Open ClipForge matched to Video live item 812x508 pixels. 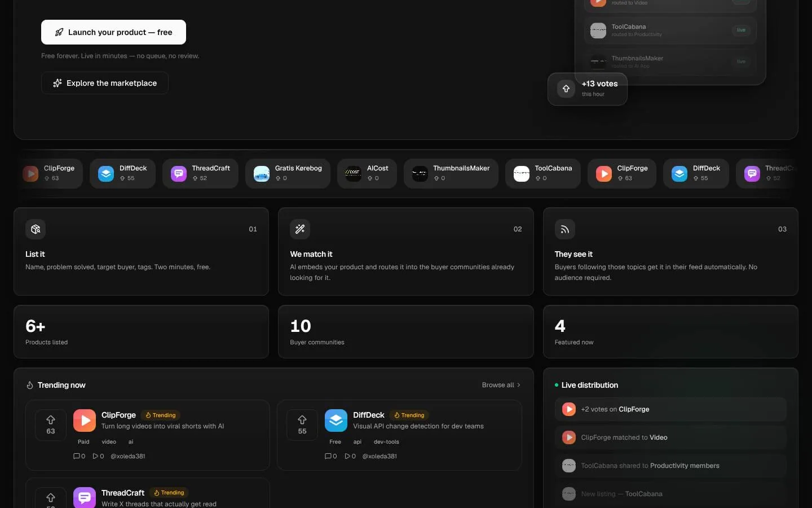coord(670,437)
